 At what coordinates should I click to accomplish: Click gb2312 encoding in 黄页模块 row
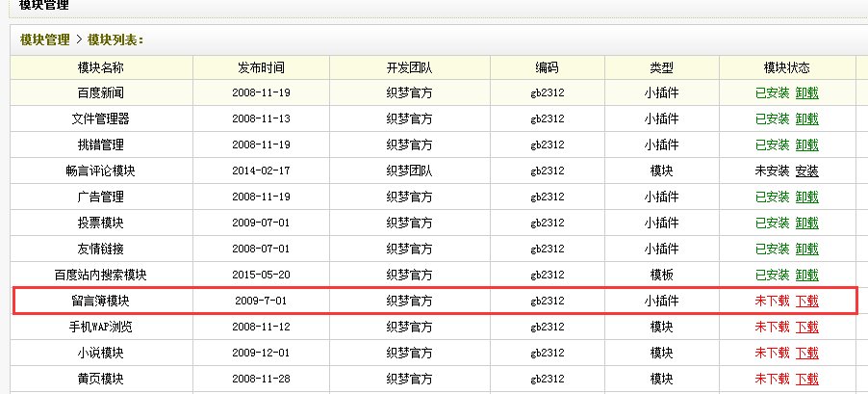pyautogui.click(x=547, y=379)
